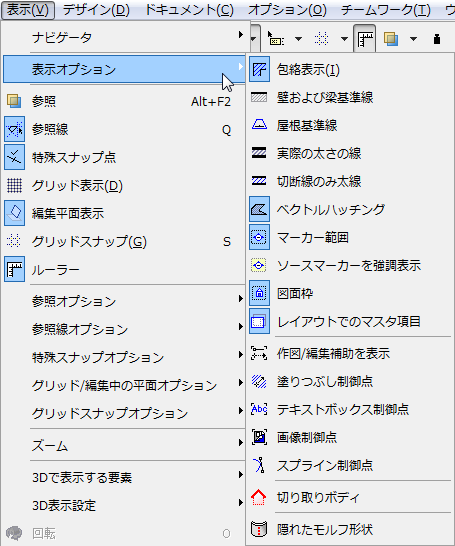Expand the グリッドスナップオプション submenu
455x546 pixels.
point(125,413)
